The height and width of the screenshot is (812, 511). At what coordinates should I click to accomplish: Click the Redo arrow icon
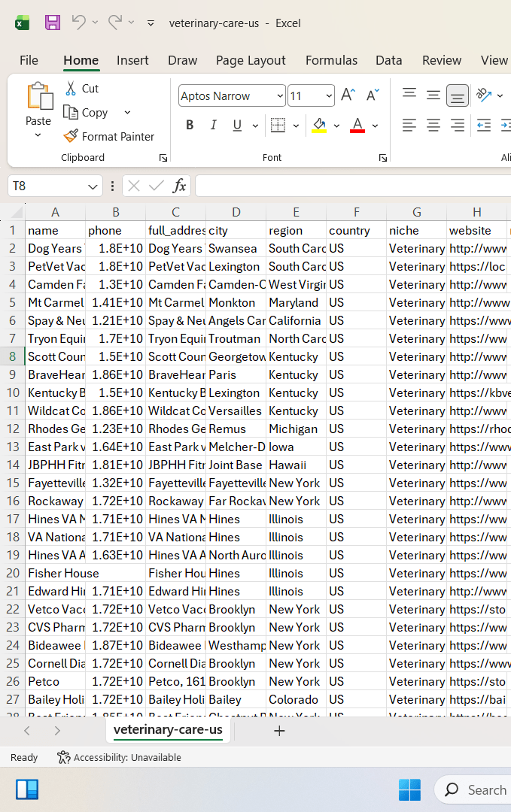coord(115,23)
